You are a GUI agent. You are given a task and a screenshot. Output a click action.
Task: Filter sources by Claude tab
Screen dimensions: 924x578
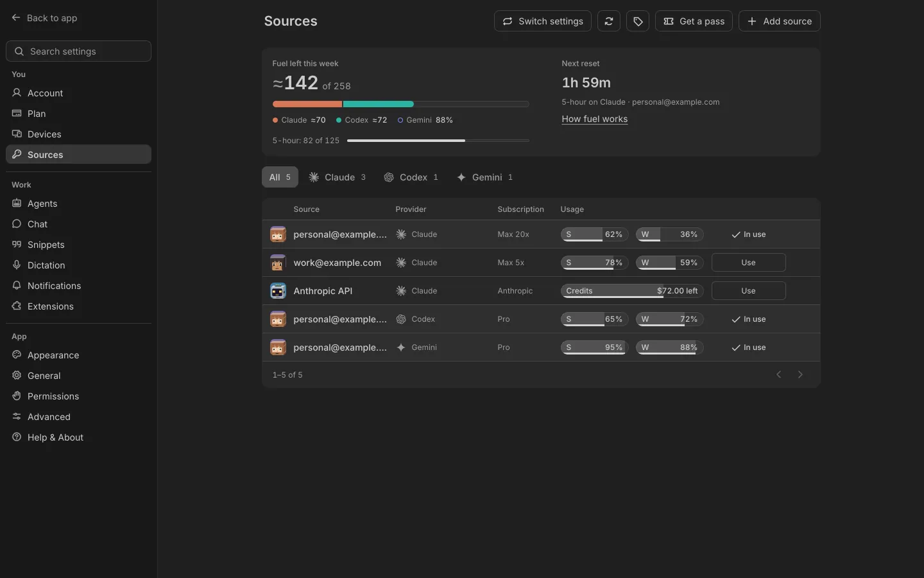click(338, 177)
